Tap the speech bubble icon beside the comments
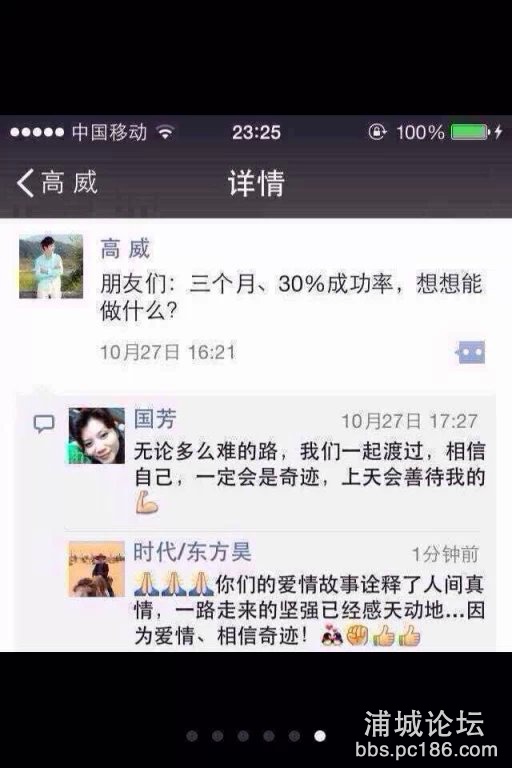The height and width of the screenshot is (768, 512). 44,424
